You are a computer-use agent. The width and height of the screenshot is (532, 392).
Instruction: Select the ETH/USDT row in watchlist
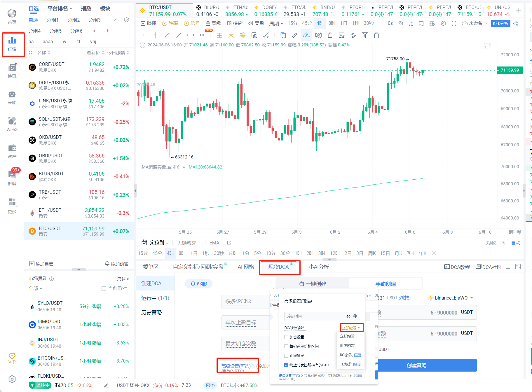[x=79, y=213]
